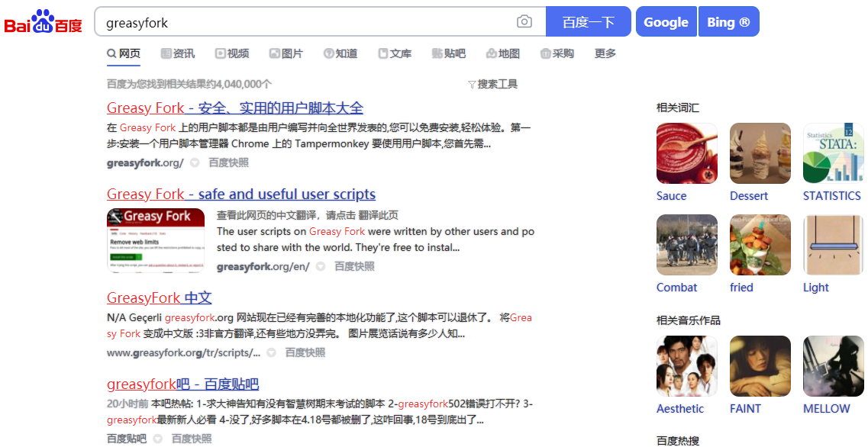Select the 网页 tab

[124, 53]
